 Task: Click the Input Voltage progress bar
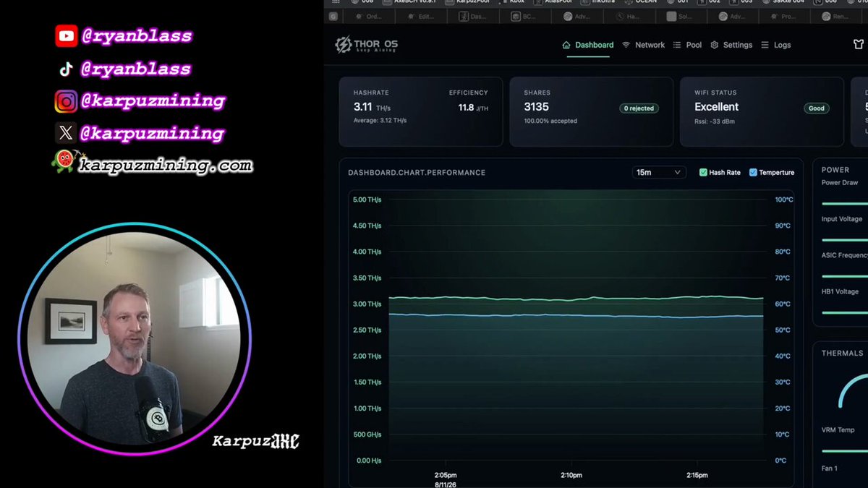coord(845,239)
